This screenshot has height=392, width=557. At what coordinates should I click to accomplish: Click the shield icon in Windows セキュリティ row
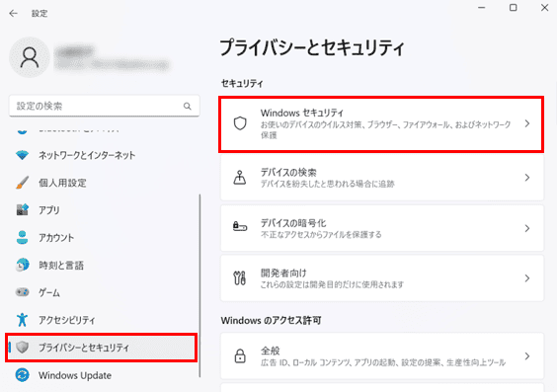click(240, 123)
